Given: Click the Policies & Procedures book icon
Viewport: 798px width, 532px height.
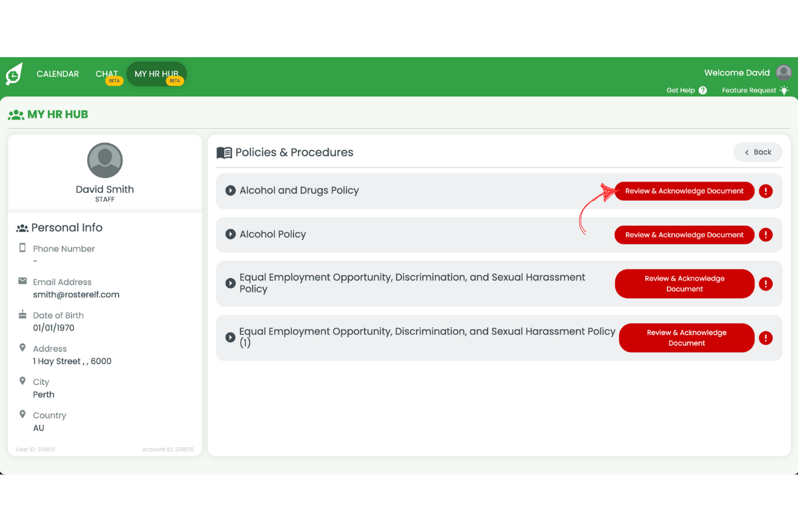Looking at the screenshot, I should (224, 152).
